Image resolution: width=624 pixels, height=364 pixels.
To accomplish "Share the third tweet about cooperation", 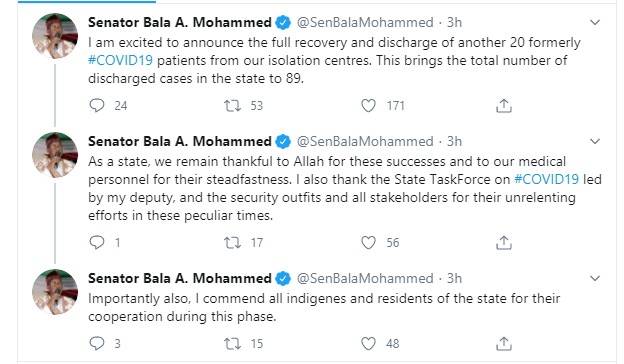I will [504, 343].
